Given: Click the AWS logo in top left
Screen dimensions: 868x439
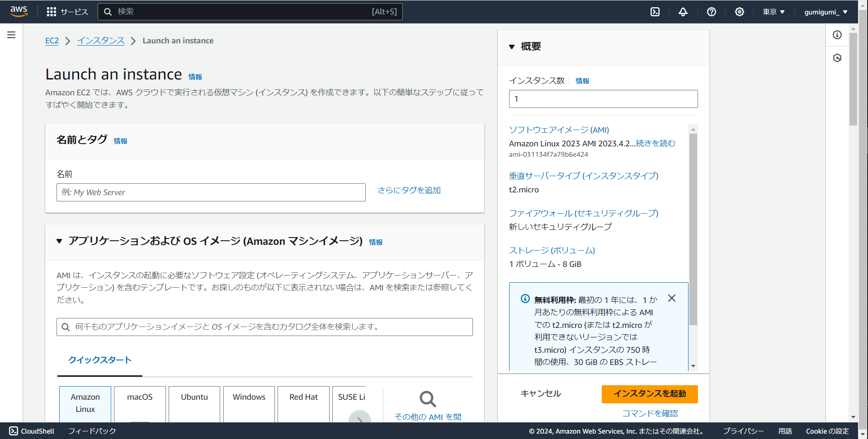Looking at the screenshot, I should pyautogui.click(x=19, y=11).
